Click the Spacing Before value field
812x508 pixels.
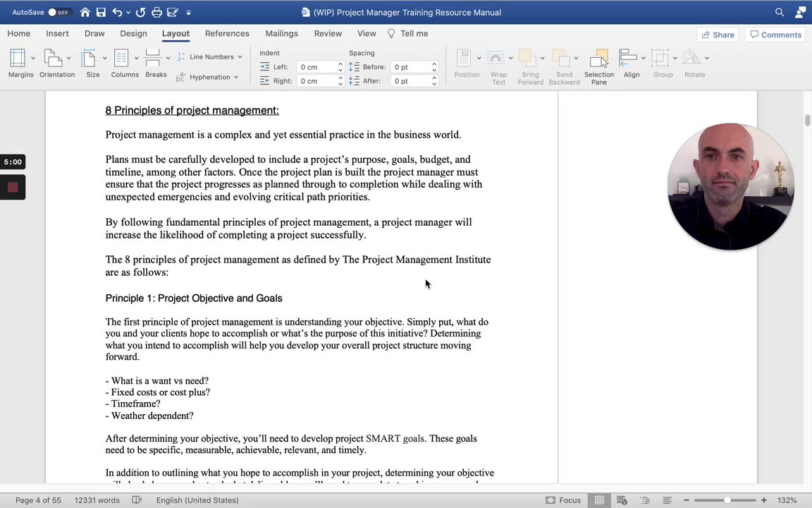pyautogui.click(x=411, y=67)
